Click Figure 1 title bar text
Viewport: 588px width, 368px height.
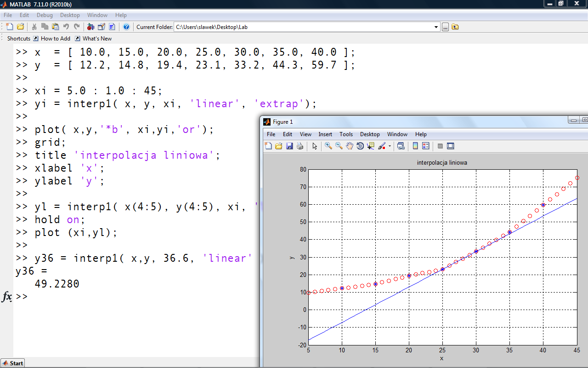coord(283,122)
